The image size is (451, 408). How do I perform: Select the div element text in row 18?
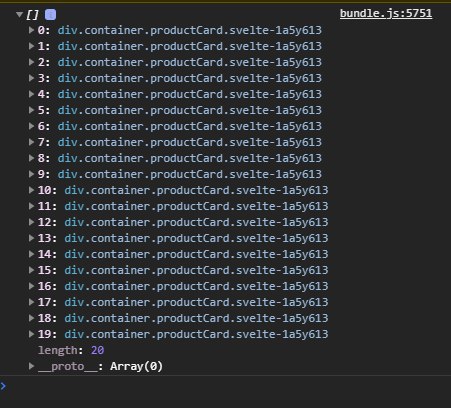[x=196, y=318]
